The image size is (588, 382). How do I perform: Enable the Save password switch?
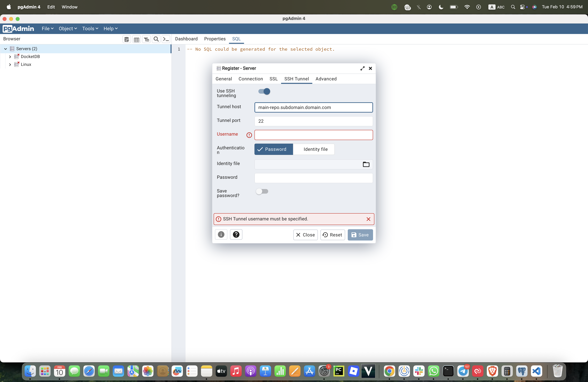[262, 191]
